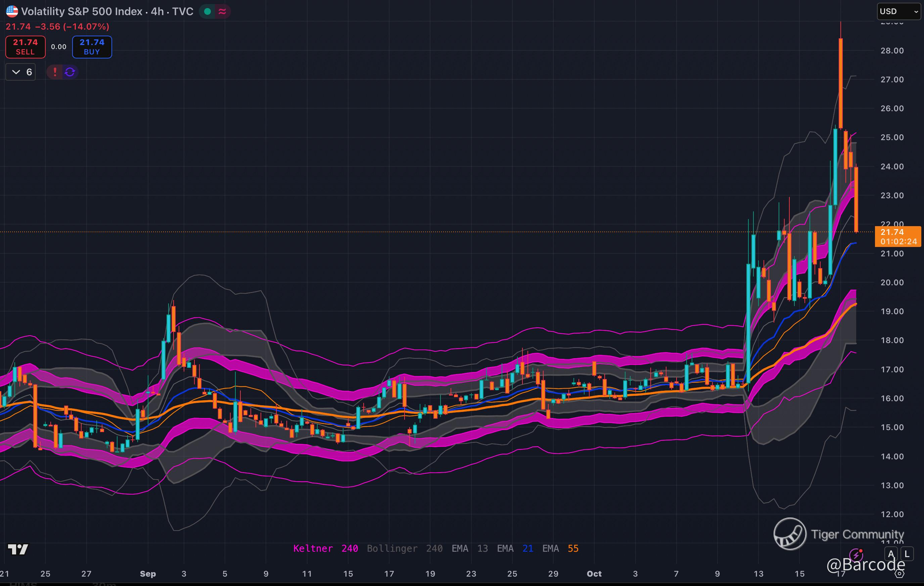Image resolution: width=924 pixels, height=586 pixels.
Task: Click the red exclamation warning icon
Action: click(x=55, y=72)
